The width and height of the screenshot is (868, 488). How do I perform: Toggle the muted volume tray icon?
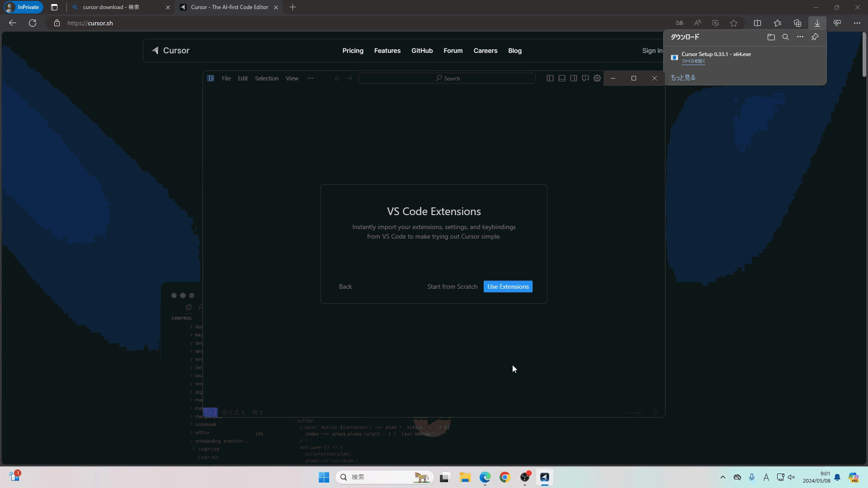pyautogui.click(x=791, y=477)
